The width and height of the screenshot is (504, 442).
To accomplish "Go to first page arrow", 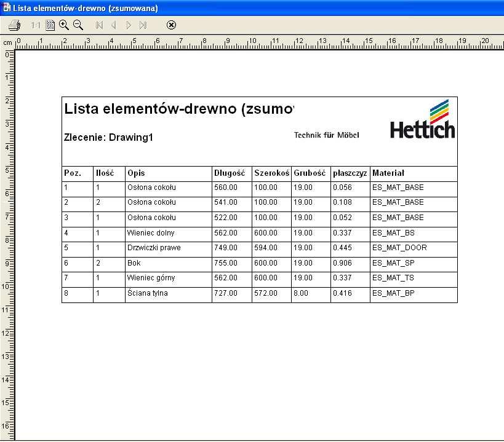I will point(99,25).
